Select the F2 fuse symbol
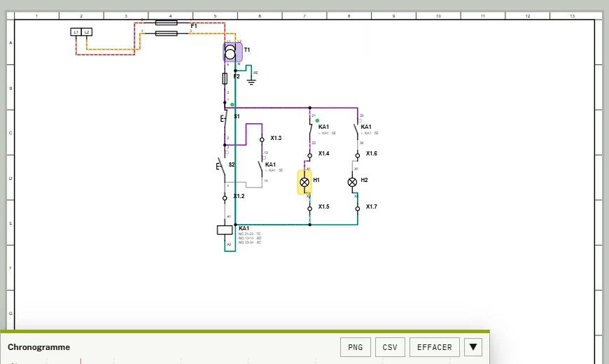This screenshot has height=364, width=609. pos(225,78)
